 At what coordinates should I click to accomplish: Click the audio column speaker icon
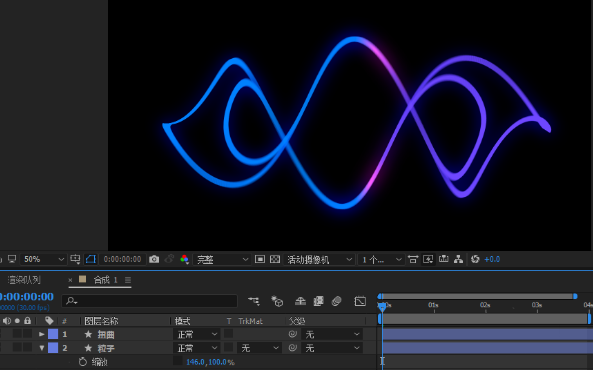(x=7, y=321)
